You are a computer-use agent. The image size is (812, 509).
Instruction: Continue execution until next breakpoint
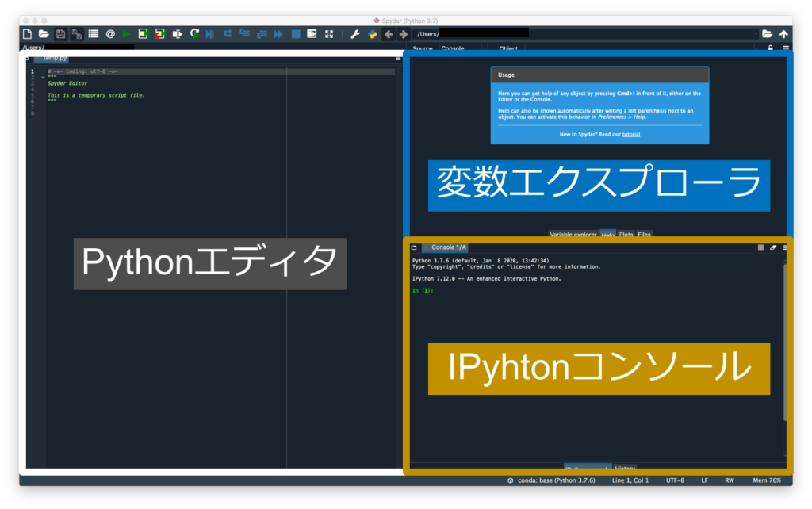pos(278,34)
